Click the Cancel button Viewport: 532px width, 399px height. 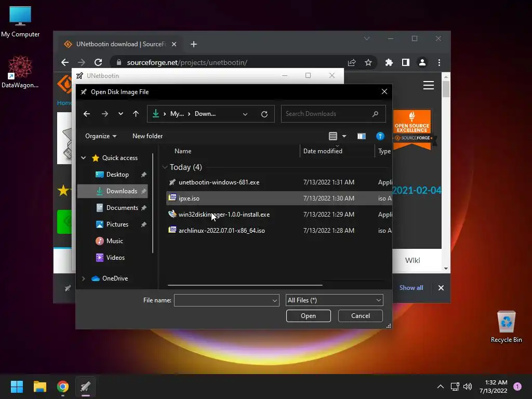tap(361, 316)
